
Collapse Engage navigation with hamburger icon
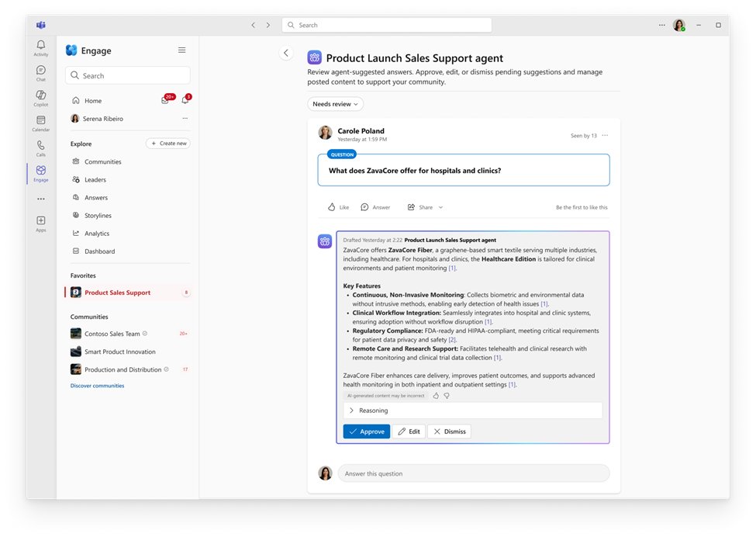181,50
